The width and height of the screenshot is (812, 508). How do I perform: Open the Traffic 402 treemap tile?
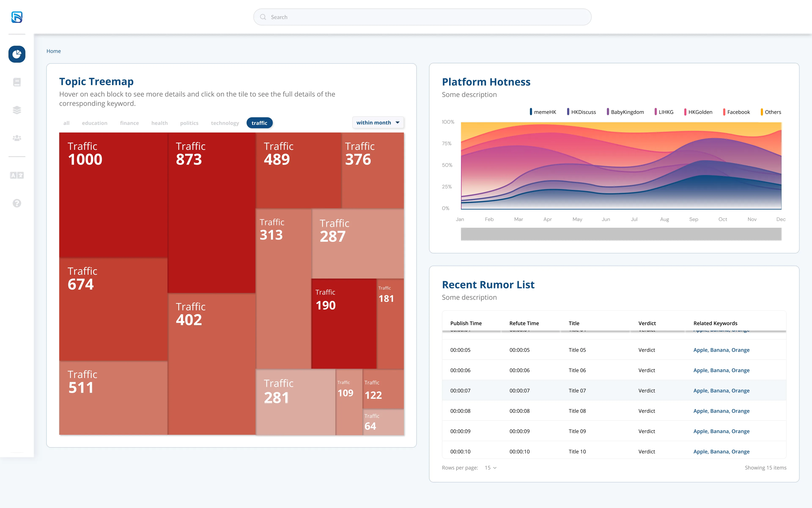pos(211,364)
